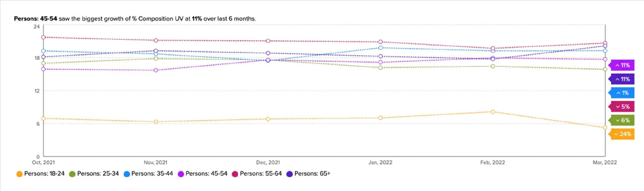Select the magenta 11% growth badge
644x191 pixels.
click(622, 65)
